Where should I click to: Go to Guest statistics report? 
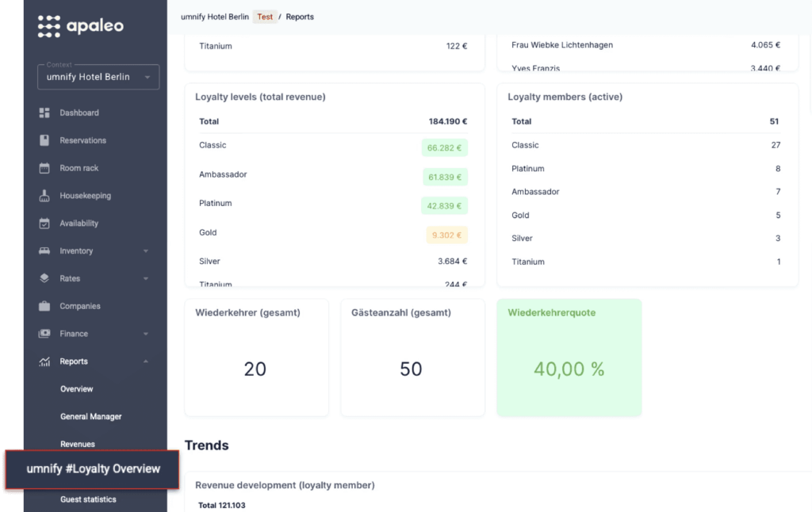point(88,499)
